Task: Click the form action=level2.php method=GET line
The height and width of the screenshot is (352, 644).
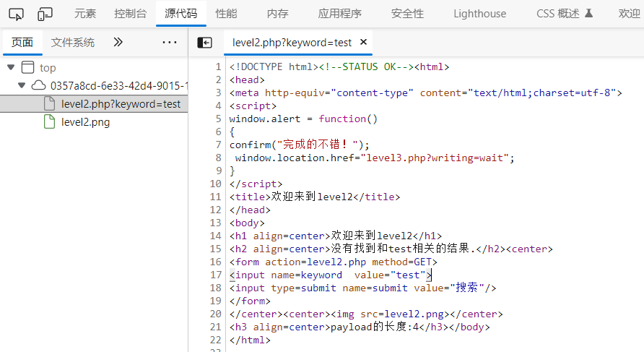Action: pos(334,262)
